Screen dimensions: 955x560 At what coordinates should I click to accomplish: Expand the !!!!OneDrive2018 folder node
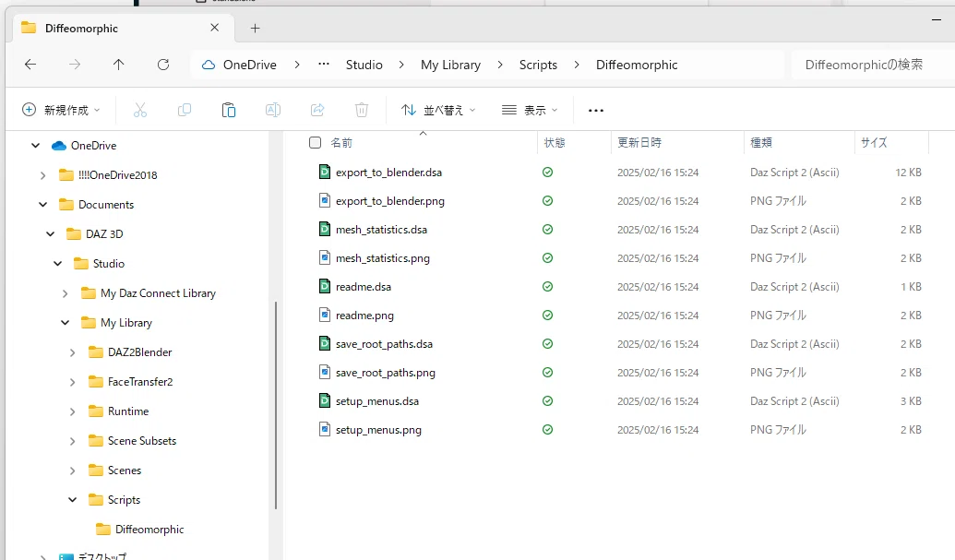[42, 175]
